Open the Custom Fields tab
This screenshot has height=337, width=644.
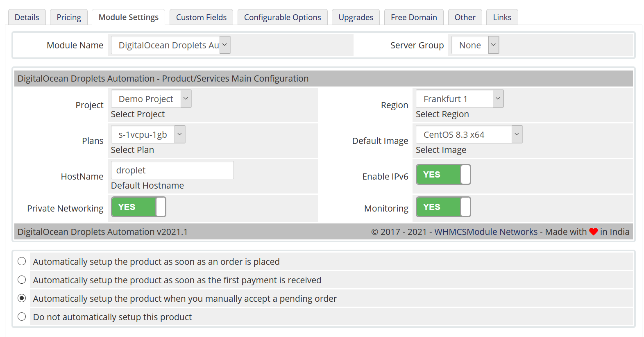click(201, 17)
